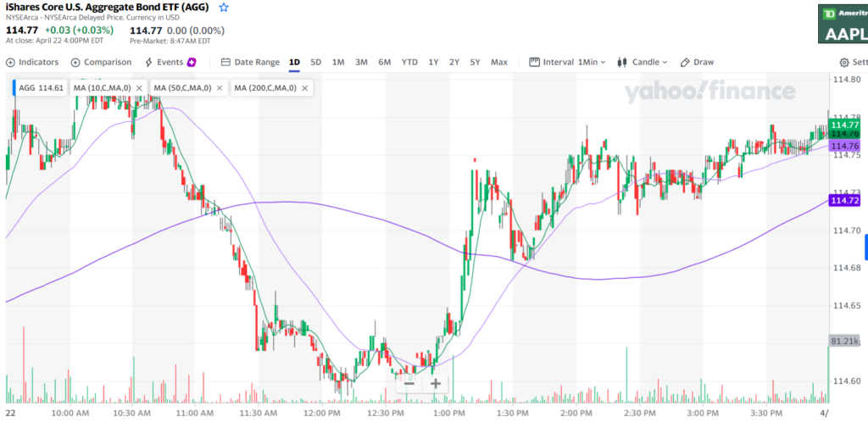Open chart Settings gear
Viewport: 868px width, 428px height.
click(x=853, y=62)
